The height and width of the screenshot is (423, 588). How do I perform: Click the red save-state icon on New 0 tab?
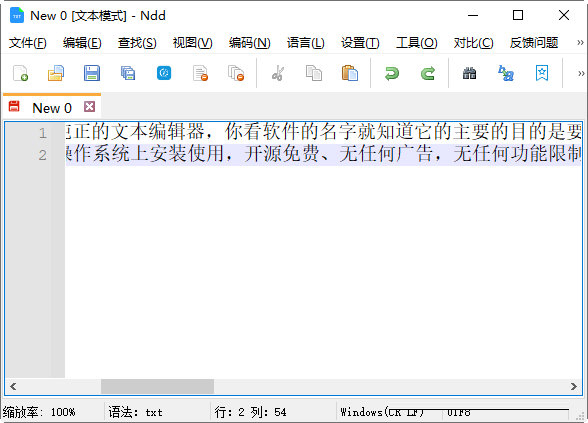pyautogui.click(x=14, y=106)
